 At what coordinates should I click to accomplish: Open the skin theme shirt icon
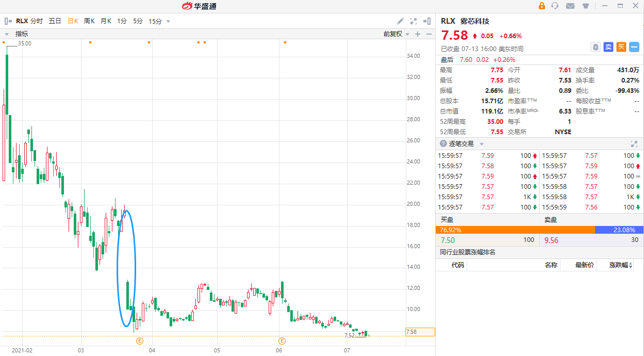[586, 6]
